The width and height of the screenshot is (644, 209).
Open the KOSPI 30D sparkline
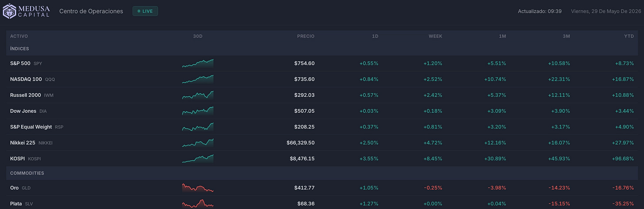[198, 159]
